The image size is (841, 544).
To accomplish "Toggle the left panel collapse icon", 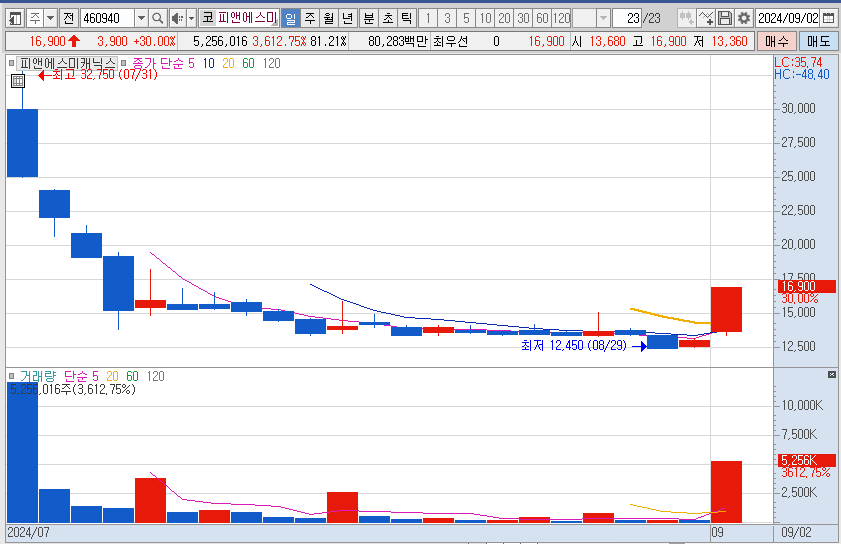I will [15, 19].
